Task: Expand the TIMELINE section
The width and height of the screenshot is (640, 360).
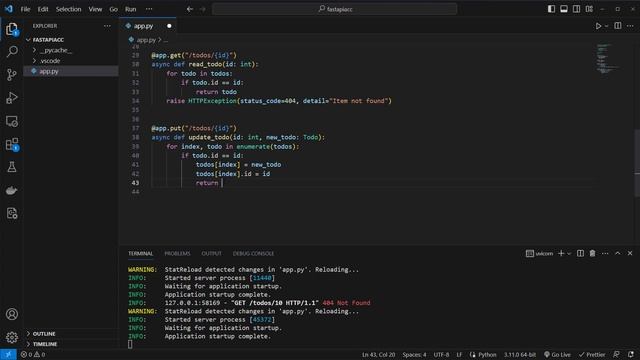Action: (44, 344)
